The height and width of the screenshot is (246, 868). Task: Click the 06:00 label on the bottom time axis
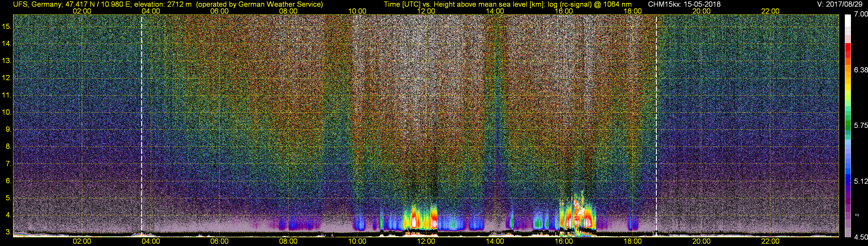click(219, 241)
